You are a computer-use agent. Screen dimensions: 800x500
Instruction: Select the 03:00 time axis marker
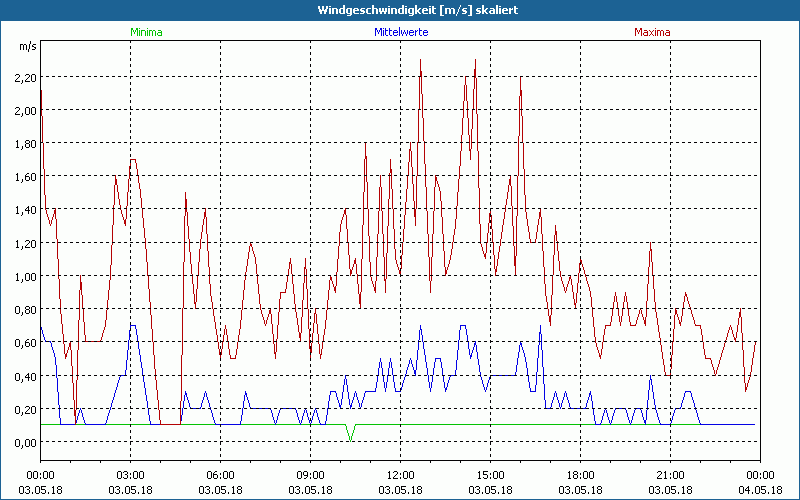pyautogui.click(x=131, y=474)
